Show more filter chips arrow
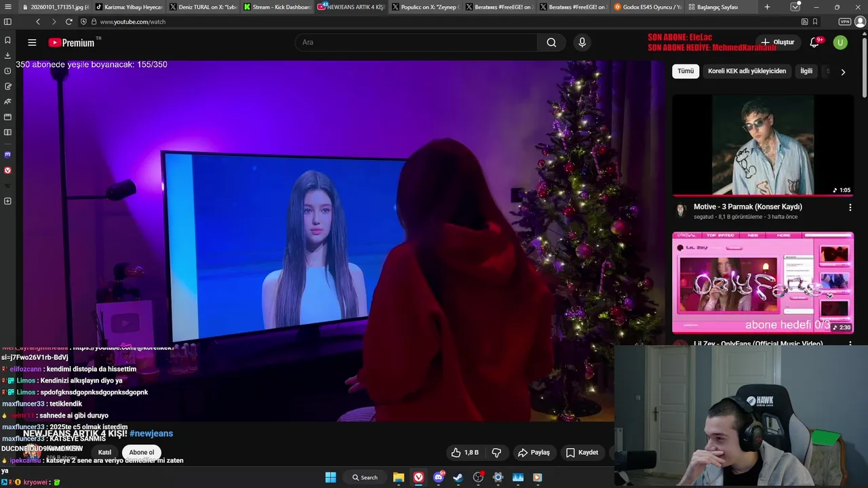The height and width of the screenshot is (488, 868). pyautogui.click(x=843, y=72)
